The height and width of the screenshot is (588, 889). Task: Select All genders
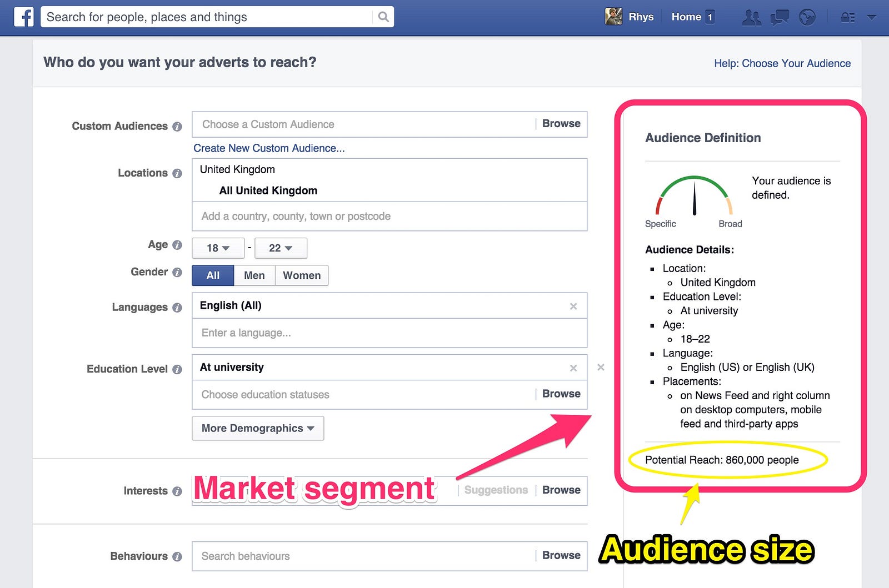[213, 275]
